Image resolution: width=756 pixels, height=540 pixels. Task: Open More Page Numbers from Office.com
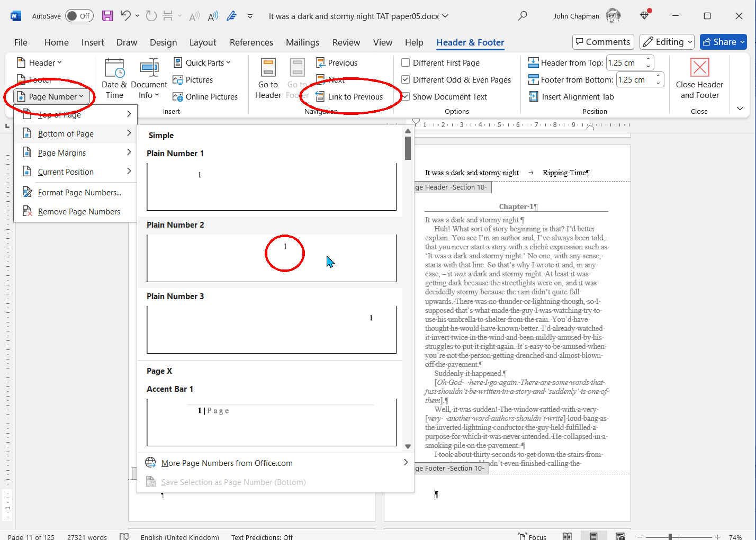pos(227,463)
